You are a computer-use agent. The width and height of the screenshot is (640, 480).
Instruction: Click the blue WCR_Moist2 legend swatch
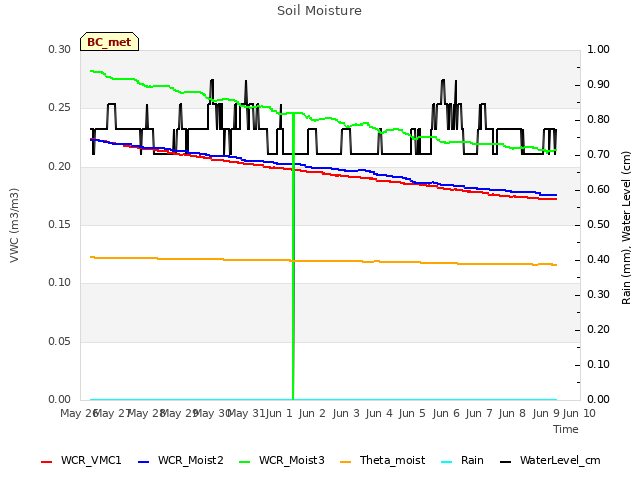[144, 462]
